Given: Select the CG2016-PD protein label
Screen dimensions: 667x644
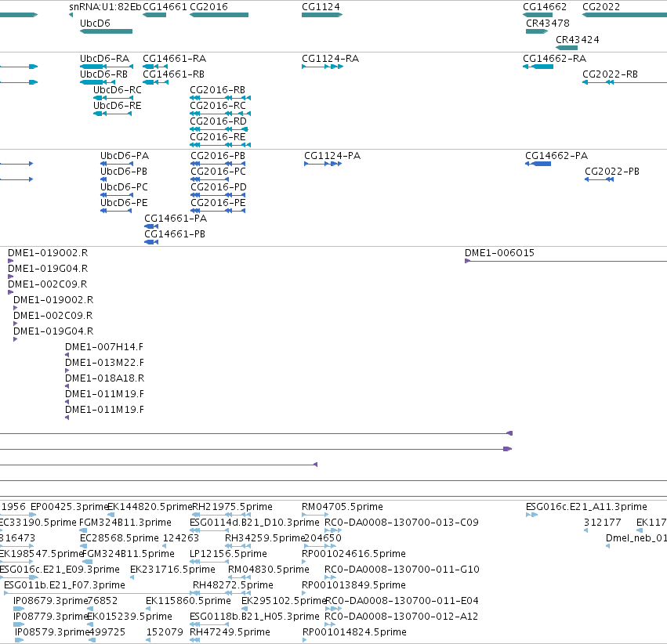Looking at the screenshot, I should [x=219, y=187].
